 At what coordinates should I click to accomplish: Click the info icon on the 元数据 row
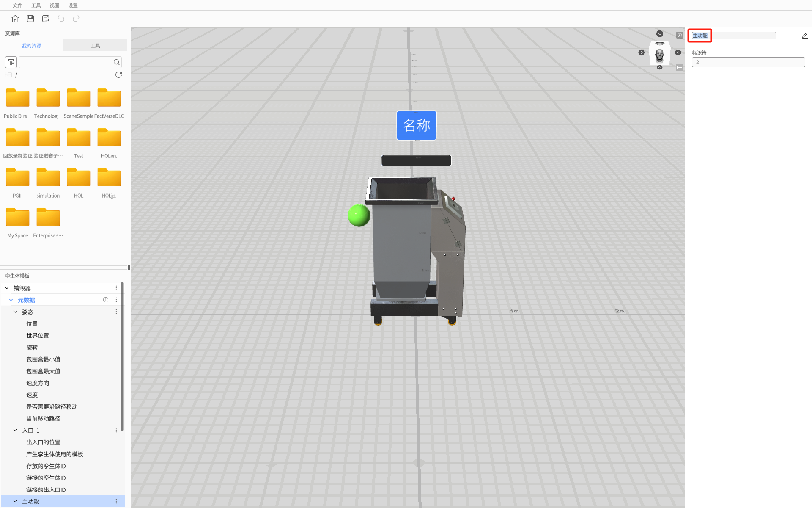[106, 300]
